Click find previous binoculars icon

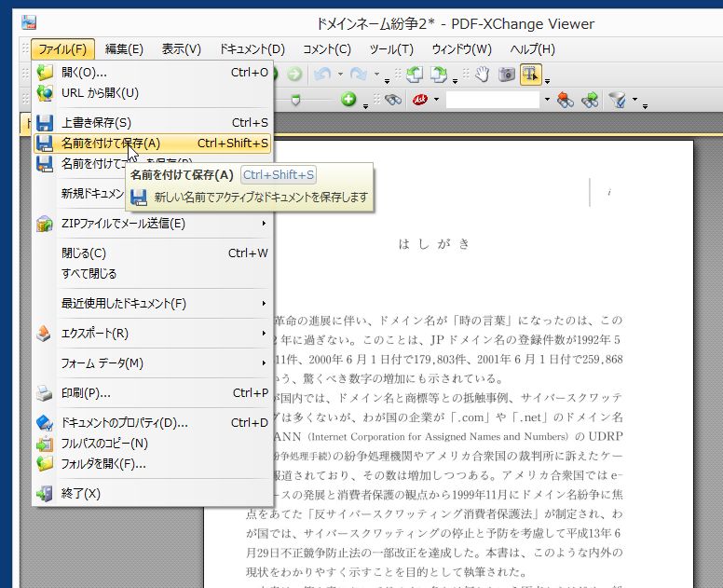coord(566,100)
